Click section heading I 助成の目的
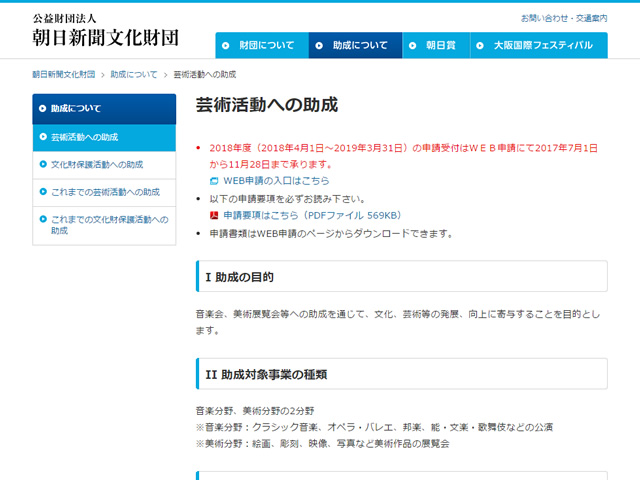 (x=402, y=277)
